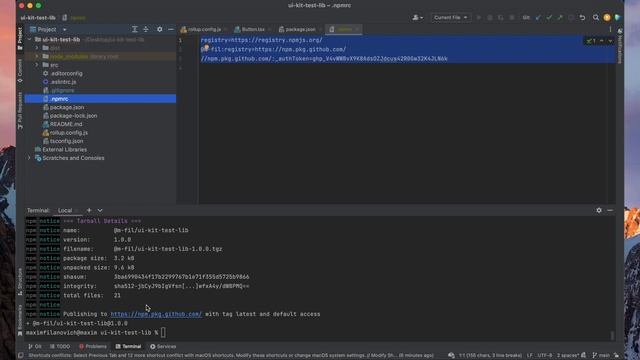This screenshot has width=640, height=360.
Task: Add a new terminal session tab
Action: tap(89, 210)
